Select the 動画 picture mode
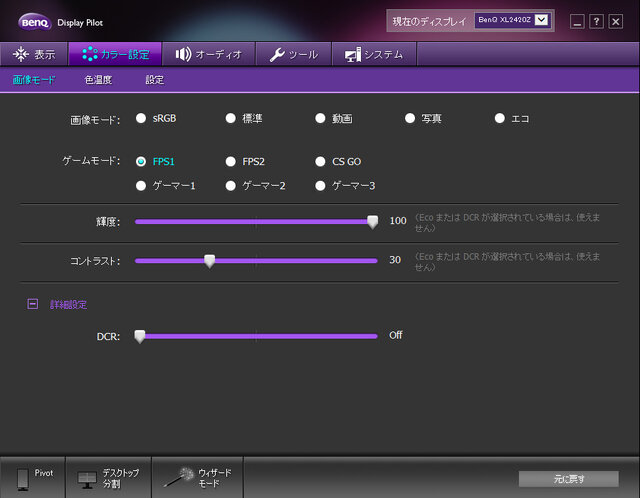 [320, 118]
